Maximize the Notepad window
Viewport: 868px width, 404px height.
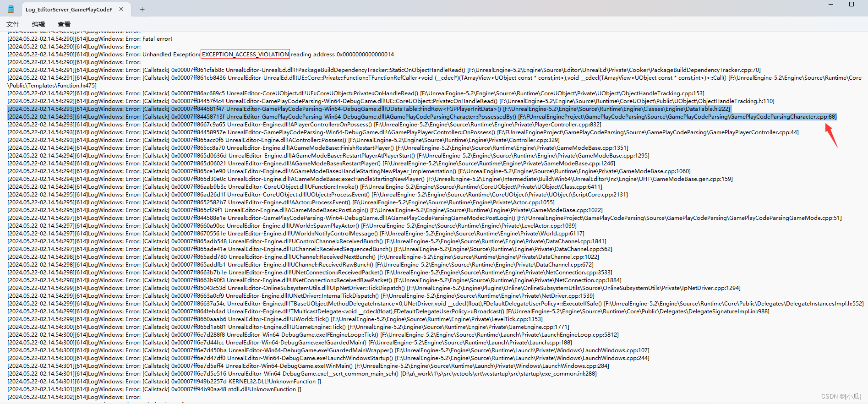pos(852,4)
